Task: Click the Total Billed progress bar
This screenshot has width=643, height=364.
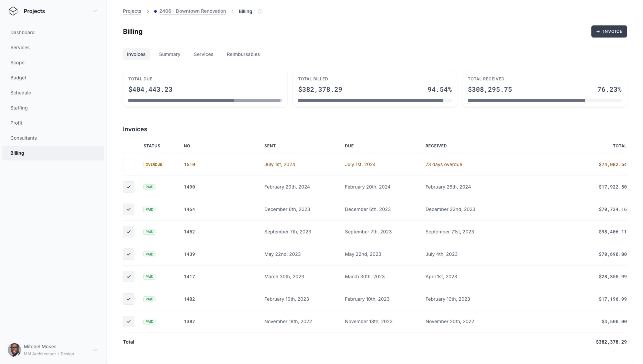Action: pos(375,100)
